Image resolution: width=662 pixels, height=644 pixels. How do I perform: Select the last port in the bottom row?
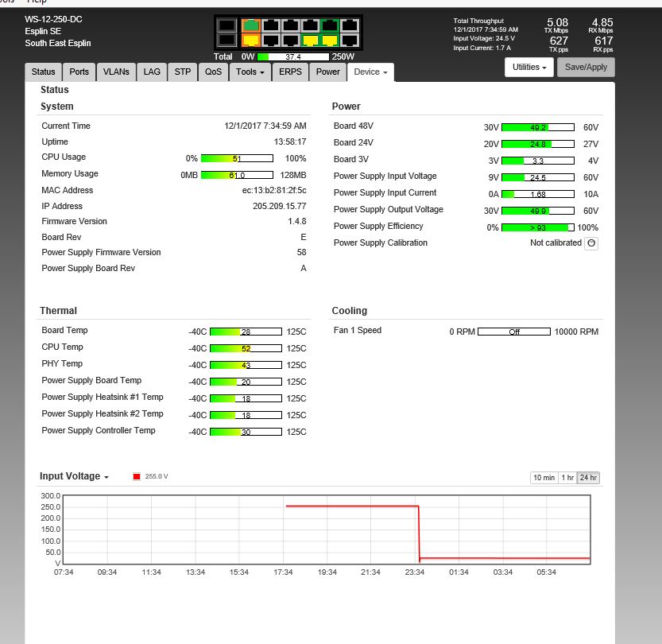tap(348, 40)
